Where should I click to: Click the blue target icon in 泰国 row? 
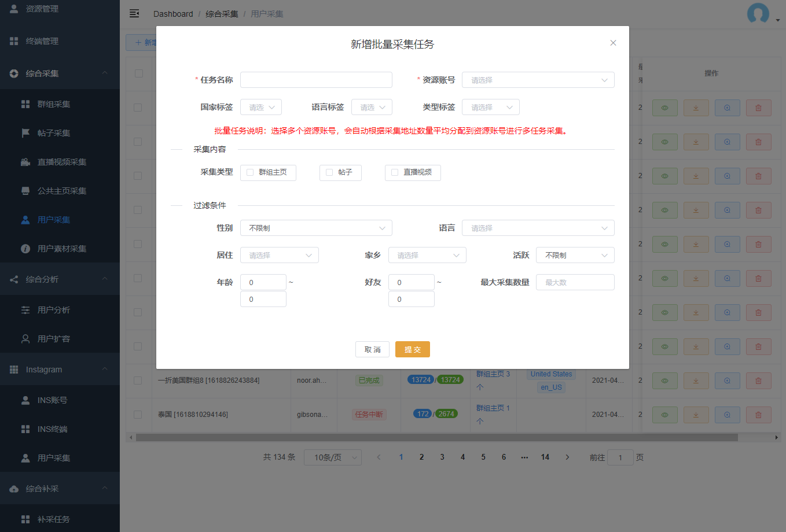[x=728, y=415]
